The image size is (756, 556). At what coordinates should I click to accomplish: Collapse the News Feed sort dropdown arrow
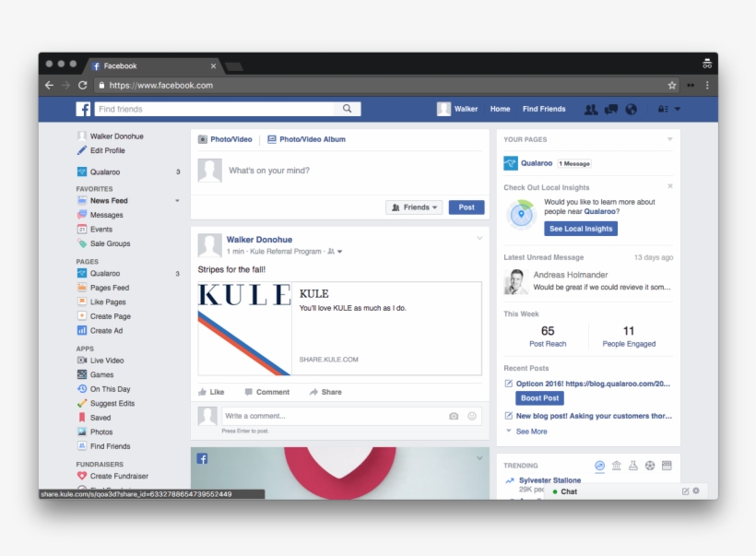click(x=178, y=200)
